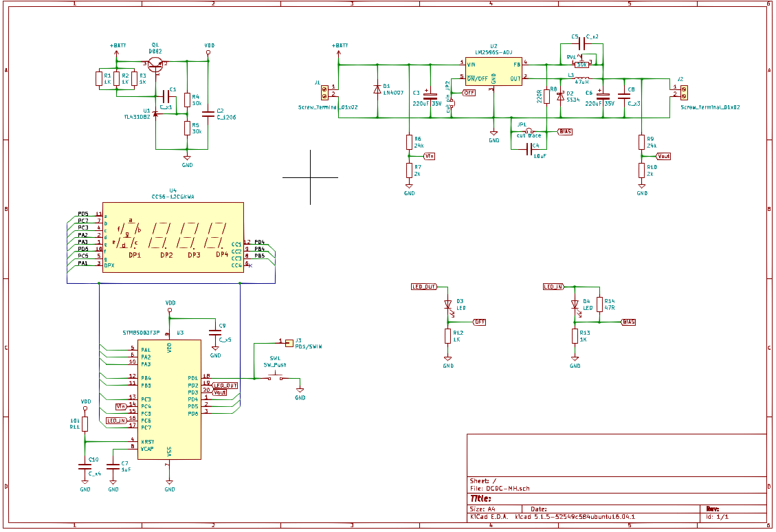Click the file name DCDC-MH.sch in title block

507,489
